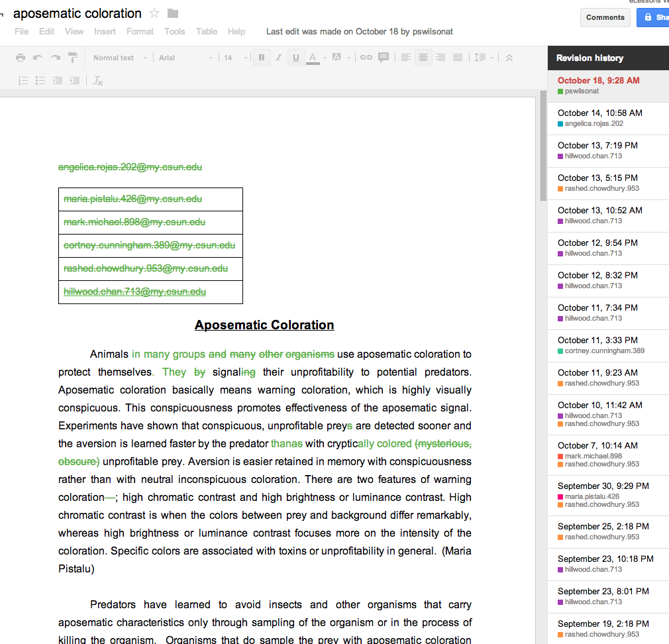Select the October 10, 11:42 AM revision
This screenshot has height=644, width=669.
[x=609, y=414]
